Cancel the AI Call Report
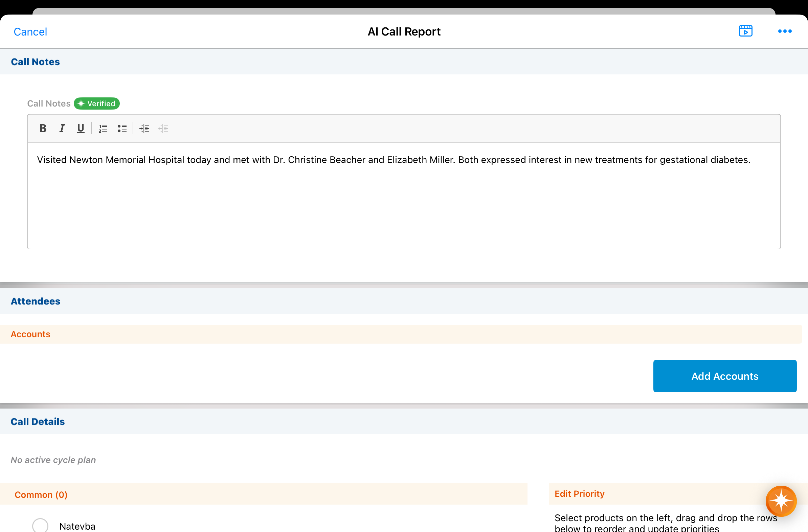Viewport: 808px width, 532px height. [30, 31]
